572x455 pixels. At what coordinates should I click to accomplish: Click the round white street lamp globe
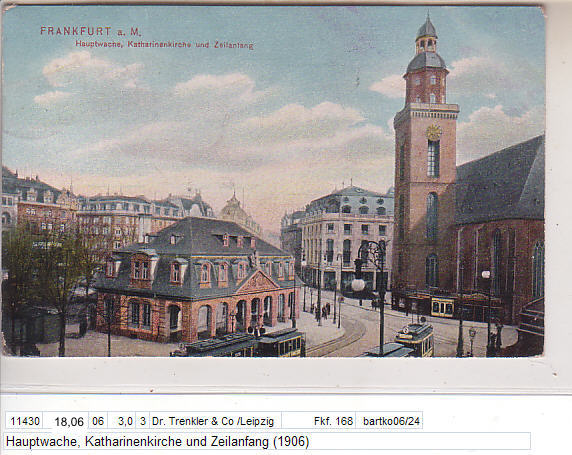click(358, 285)
